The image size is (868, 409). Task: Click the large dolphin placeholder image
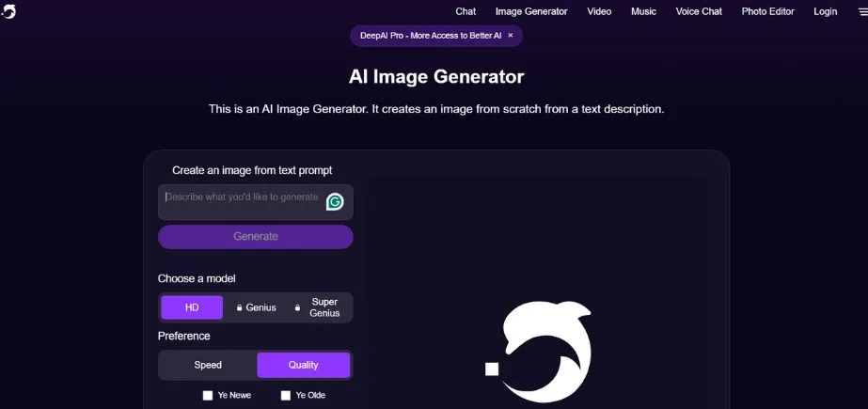(x=539, y=352)
